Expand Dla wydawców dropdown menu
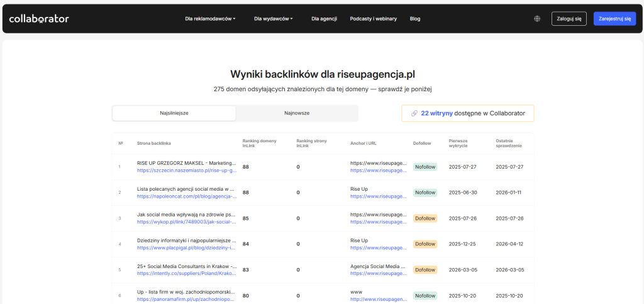 [x=274, y=18]
